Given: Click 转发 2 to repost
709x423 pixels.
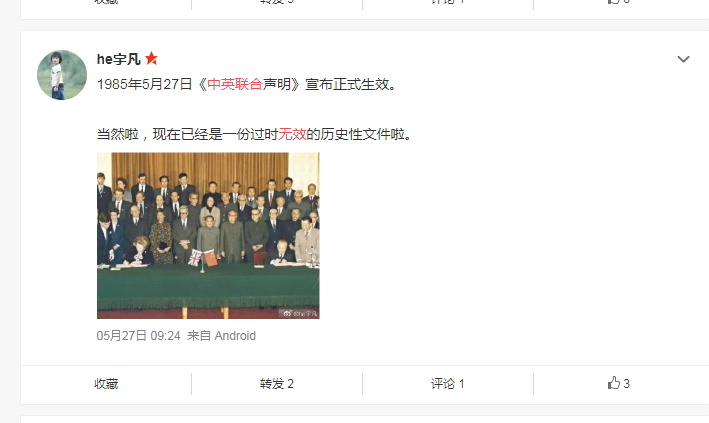Looking at the screenshot, I should [277, 384].
